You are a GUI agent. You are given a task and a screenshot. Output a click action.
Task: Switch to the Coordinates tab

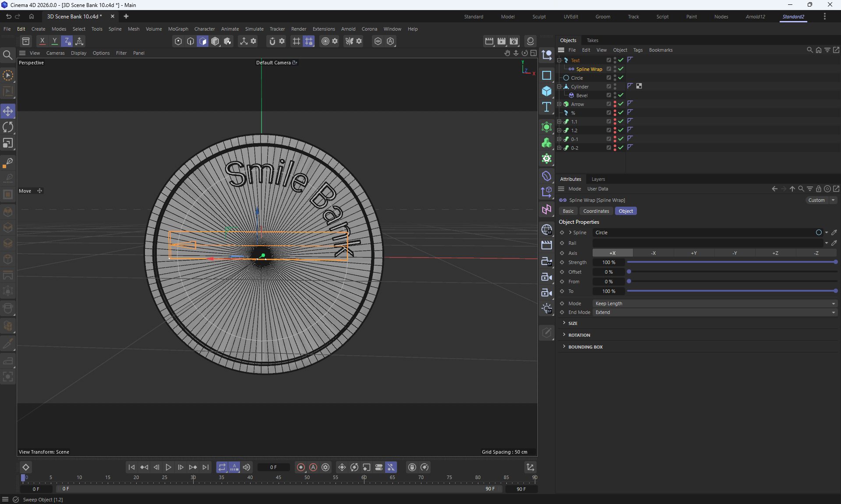(x=596, y=211)
